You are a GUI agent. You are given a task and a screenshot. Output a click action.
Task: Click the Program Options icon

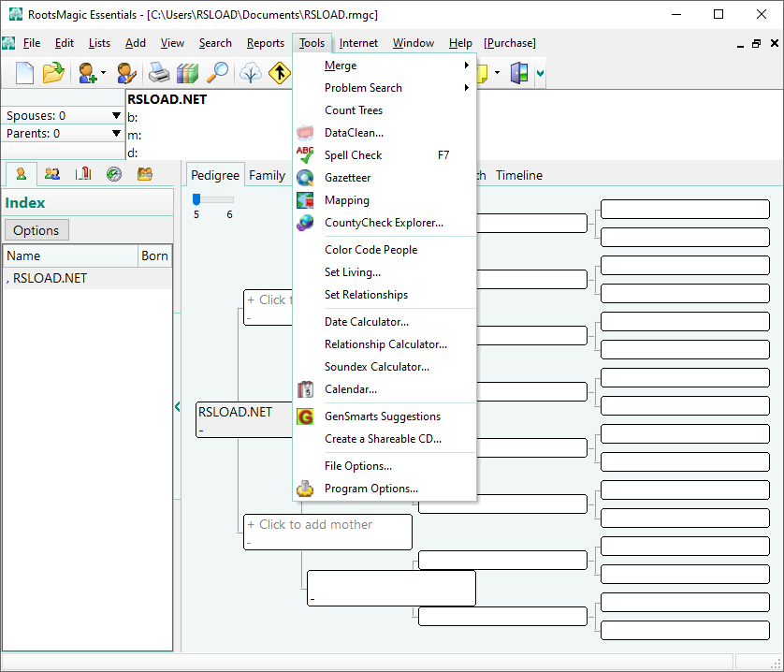point(305,489)
